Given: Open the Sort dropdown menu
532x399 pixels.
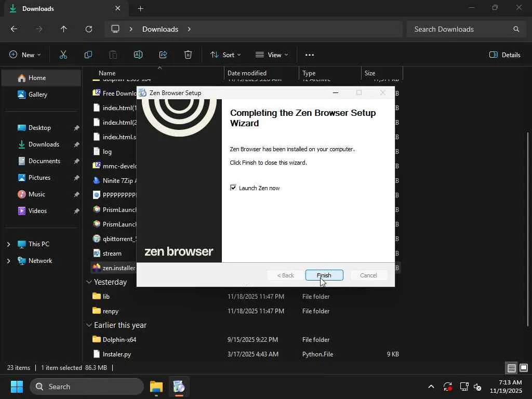Looking at the screenshot, I should point(225,55).
